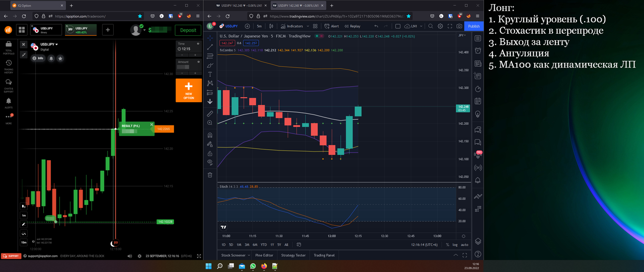Image resolution: width=644 pixels, height=272 pixels.
Task: Open Alerts bell in IQ Option sidebar
Action: coord(9,103)
